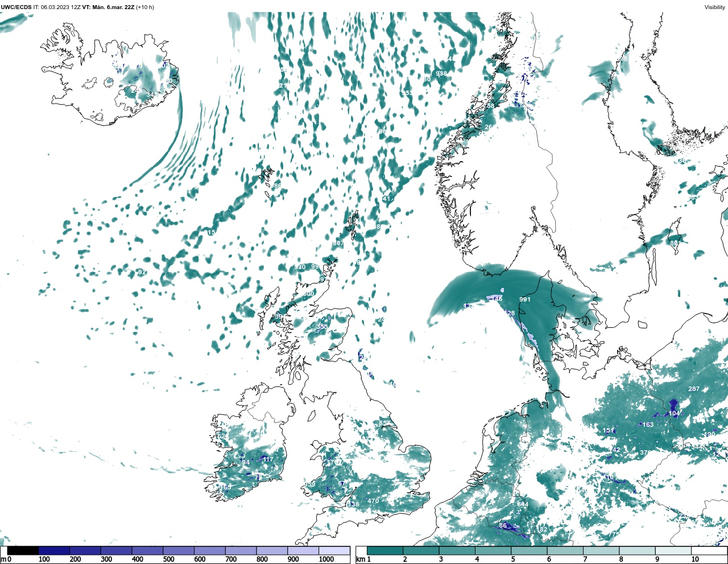Click the '(+10 h)' forecast offset text

coord(145,7)
